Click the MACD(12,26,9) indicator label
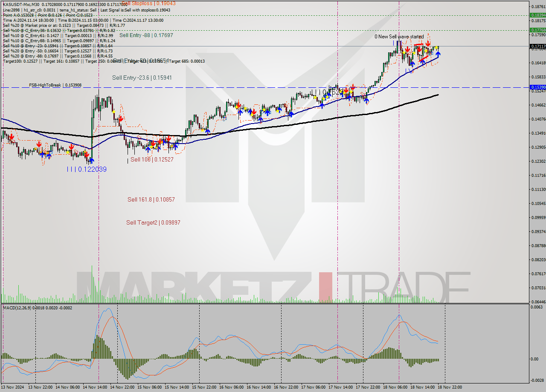Image resolution: width=546 pixels, height=392 pixels. tap(38, 308)
